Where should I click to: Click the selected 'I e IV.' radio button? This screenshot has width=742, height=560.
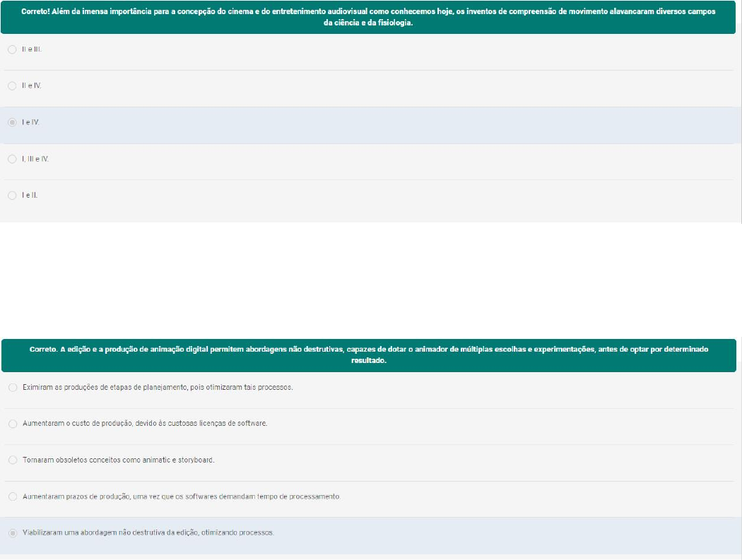coord(12,122)
